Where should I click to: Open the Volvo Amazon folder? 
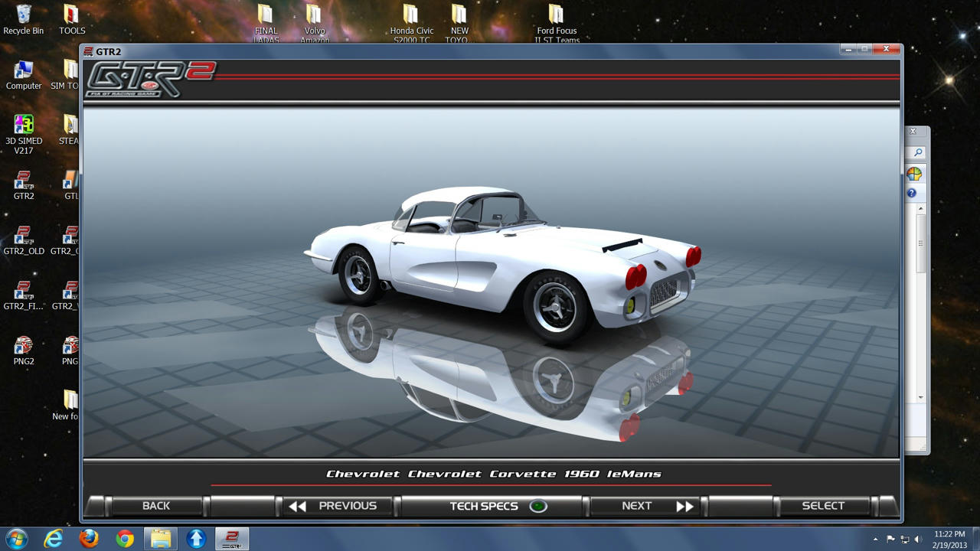pyautogui.click(x=314, y=22)
